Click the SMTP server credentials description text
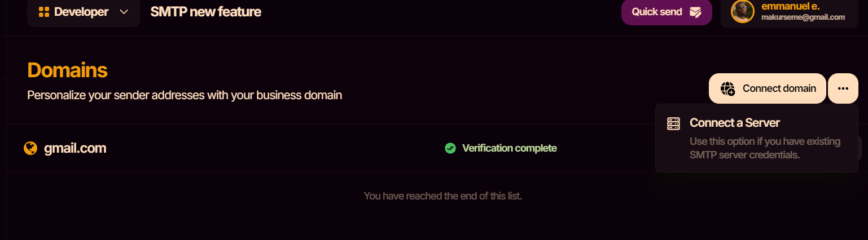The image size is (868, 240). pos(765,148)
